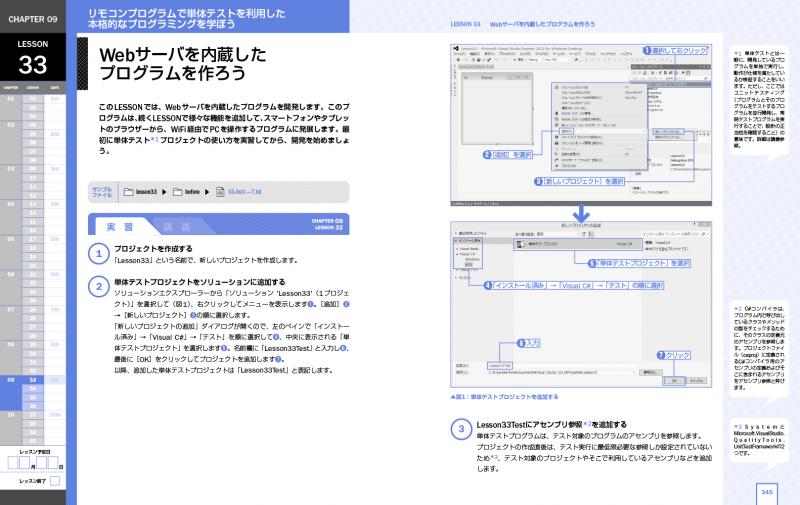Click the before folder icon
This screenshot has height=505, width=800.
[177, 192]
